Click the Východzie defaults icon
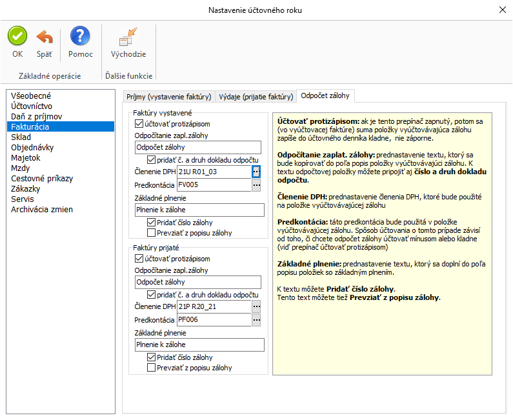Image resolution: width=513 pixels, height=420 pixels. pos(128,36)
